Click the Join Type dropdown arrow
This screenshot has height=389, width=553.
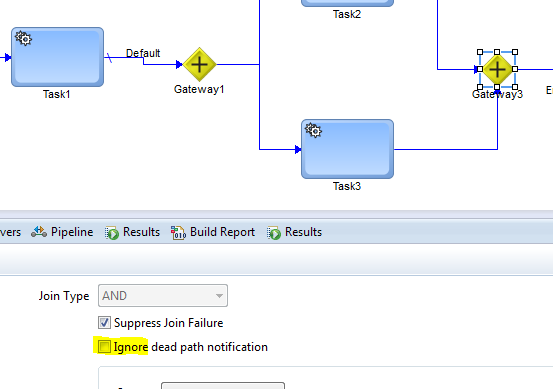[x=219, y=296]
